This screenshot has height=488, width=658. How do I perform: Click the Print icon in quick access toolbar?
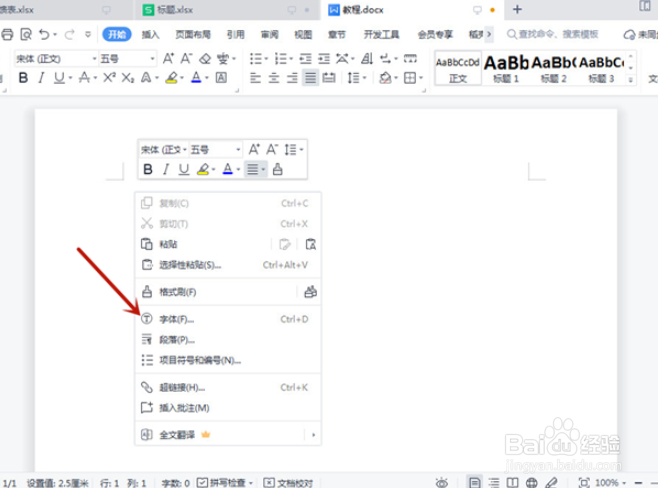7,34
